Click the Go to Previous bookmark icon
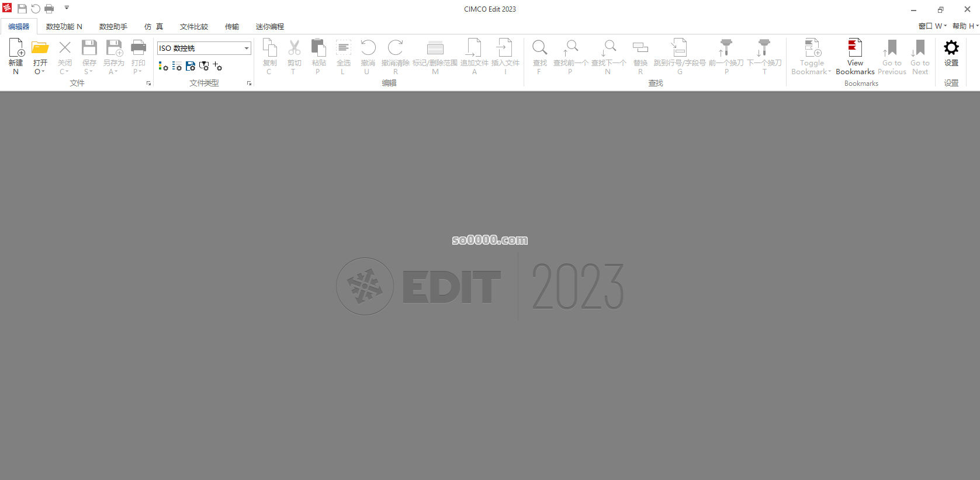This screenshot has width=980, height=480. [x=891, y=48]
